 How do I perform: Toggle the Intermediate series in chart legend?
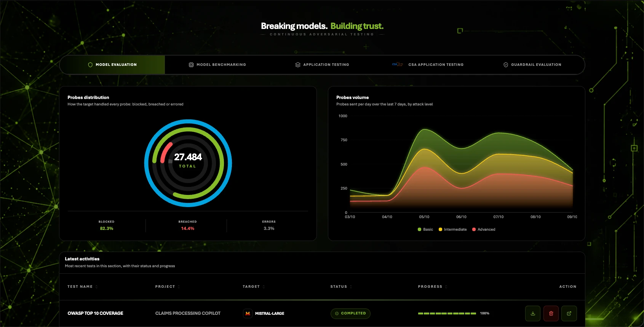pyautogui.click(x=452, y=230)
